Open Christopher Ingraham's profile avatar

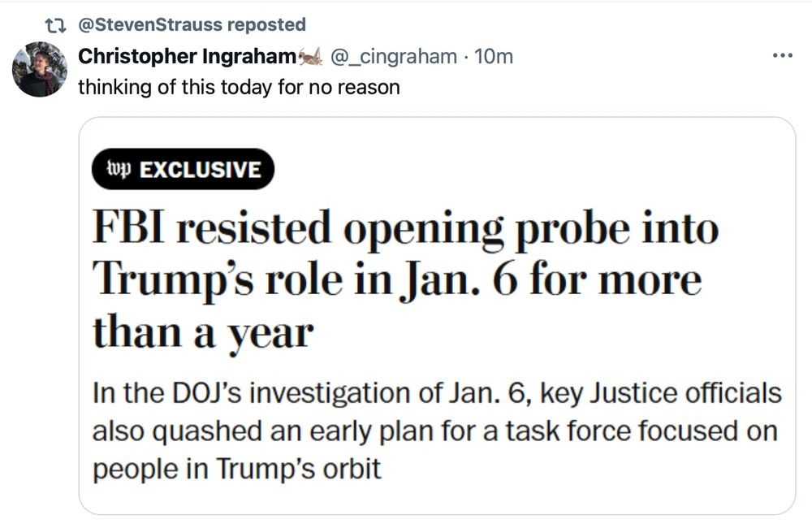point(39,69)
